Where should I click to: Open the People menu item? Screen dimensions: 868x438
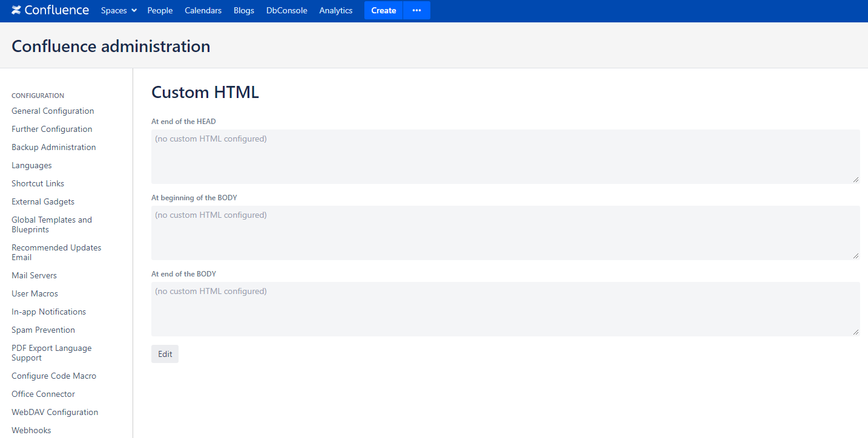160,10
